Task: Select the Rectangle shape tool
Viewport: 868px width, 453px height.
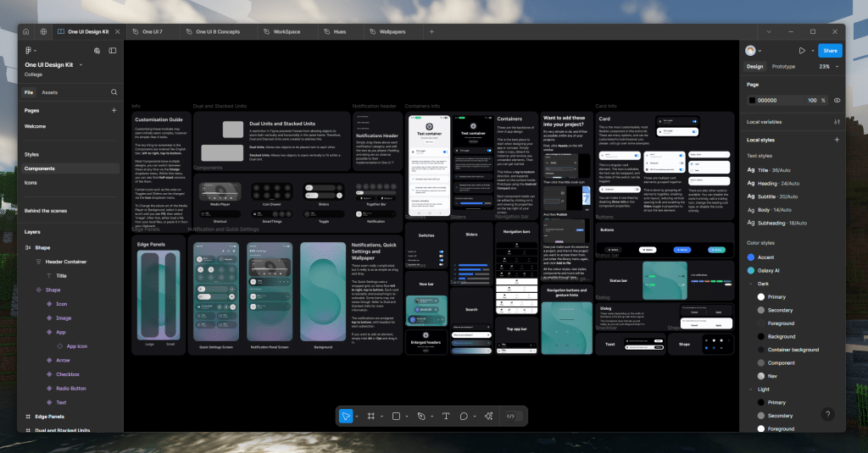Action: point(396,416)
